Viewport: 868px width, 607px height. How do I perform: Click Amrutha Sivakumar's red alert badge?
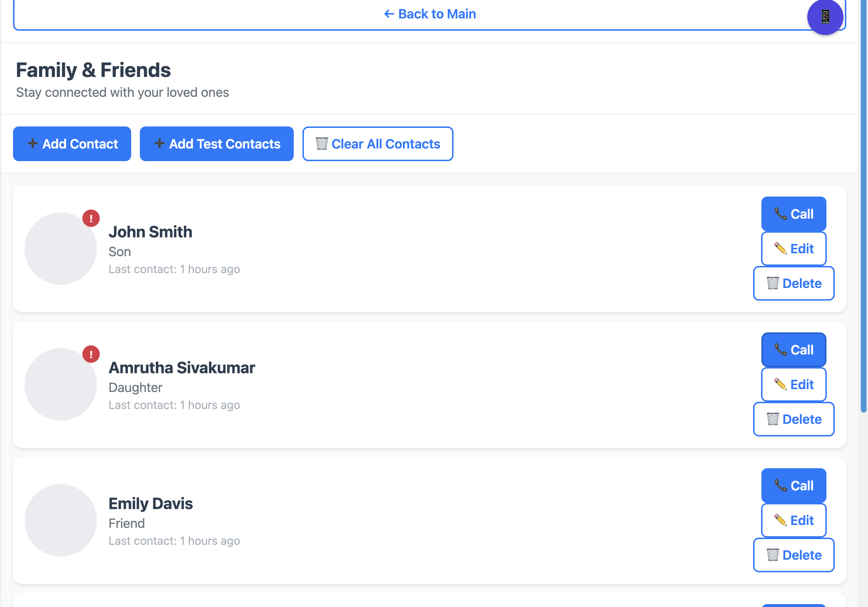(91, 354)
